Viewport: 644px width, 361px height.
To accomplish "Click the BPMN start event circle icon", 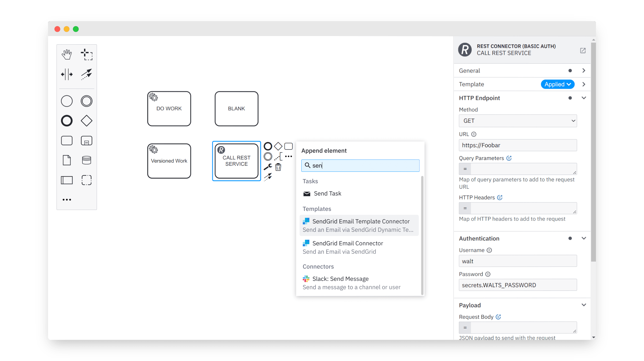I will (x=67, y=101).
